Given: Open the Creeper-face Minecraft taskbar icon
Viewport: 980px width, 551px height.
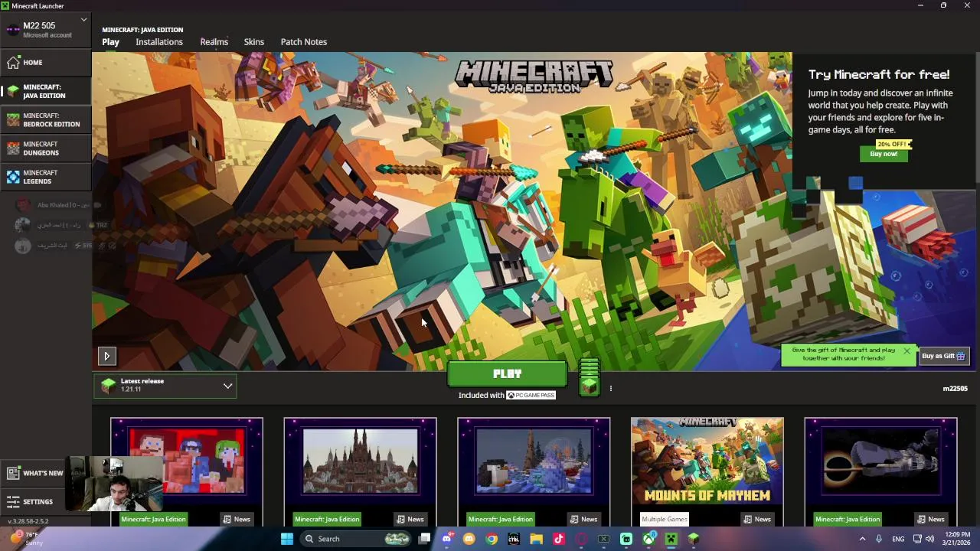Looking at the screenshot, I should click(671, 539).
